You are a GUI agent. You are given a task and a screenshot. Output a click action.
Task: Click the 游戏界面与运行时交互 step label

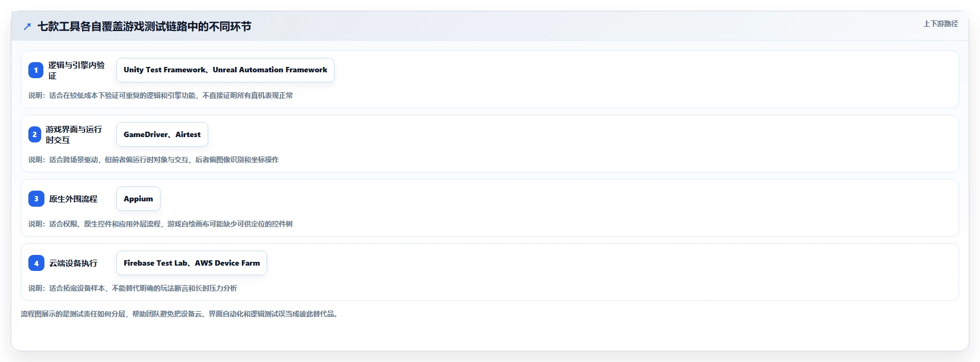(74, 134)
